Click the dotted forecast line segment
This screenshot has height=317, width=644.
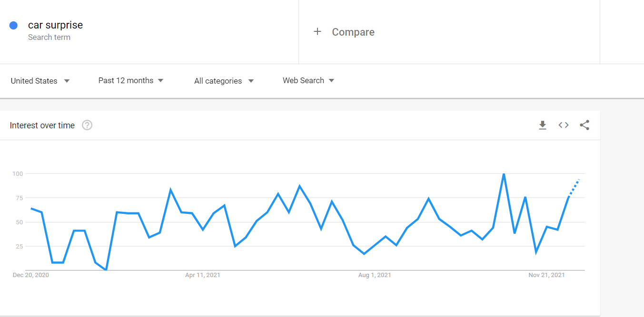tap(574, 188)
